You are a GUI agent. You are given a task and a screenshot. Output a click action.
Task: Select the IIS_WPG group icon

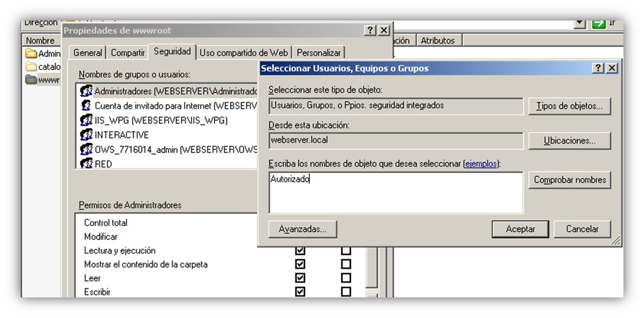click(x=86, y=120)
